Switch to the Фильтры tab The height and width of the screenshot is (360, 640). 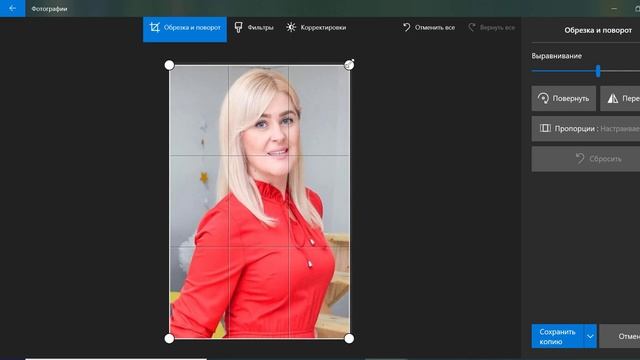pos(254,28)
